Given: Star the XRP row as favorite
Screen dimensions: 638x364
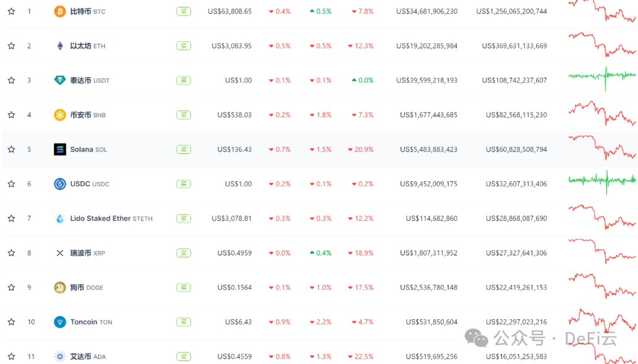Looking at the screenshot, I should tap(11, 253).
